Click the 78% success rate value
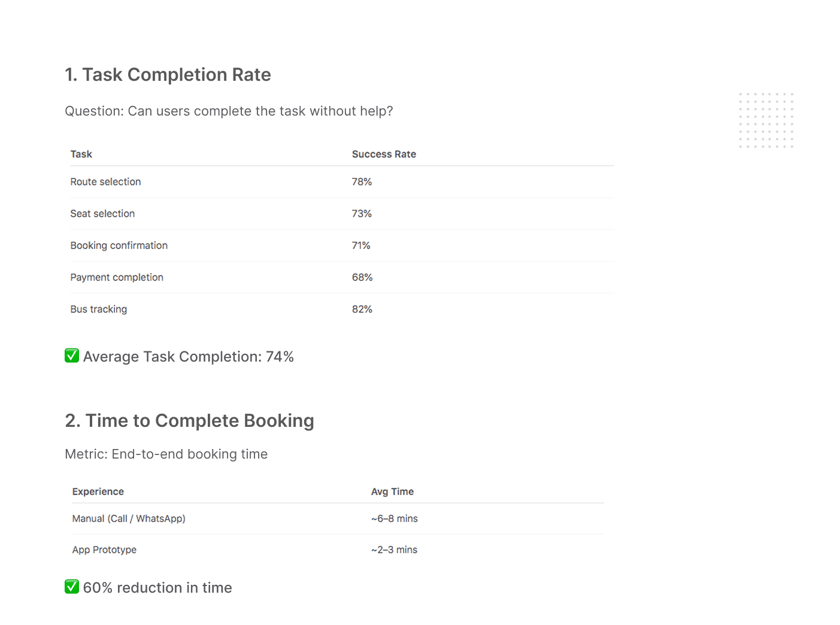The image size is (840, 625). click(x=362, y=182)
